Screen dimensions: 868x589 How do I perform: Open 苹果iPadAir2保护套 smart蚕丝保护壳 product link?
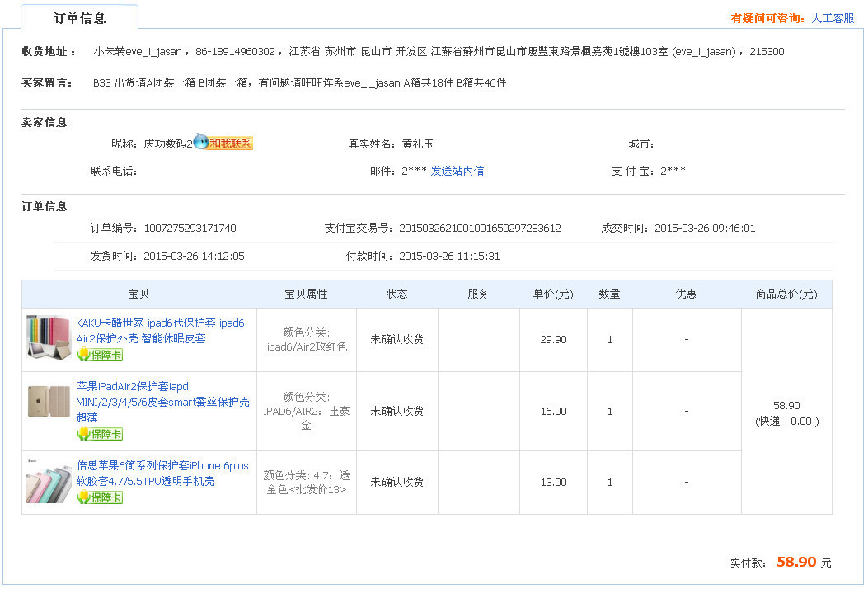coord(162,402)
